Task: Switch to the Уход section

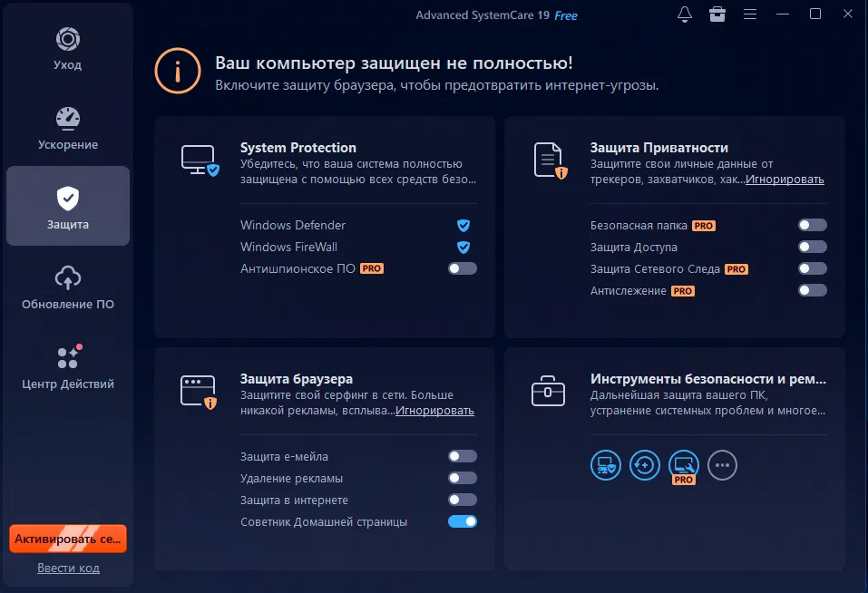Action: tap(68, 49)
